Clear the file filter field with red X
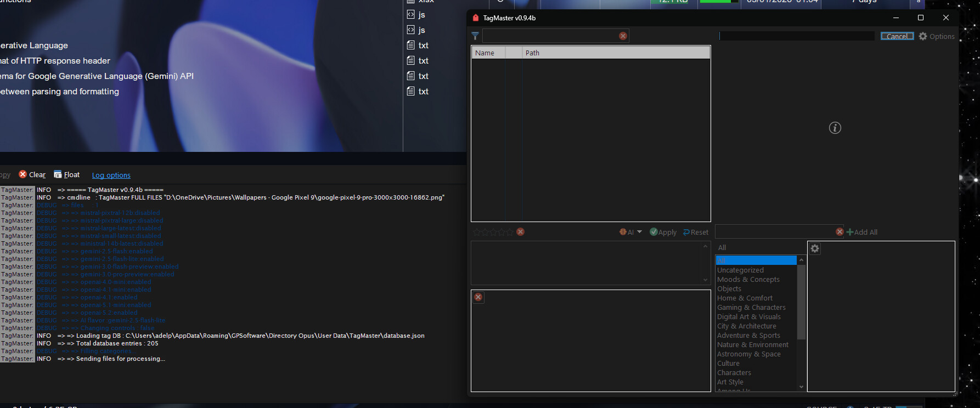This screenshot has height=408, width=980. coord(623,36)
